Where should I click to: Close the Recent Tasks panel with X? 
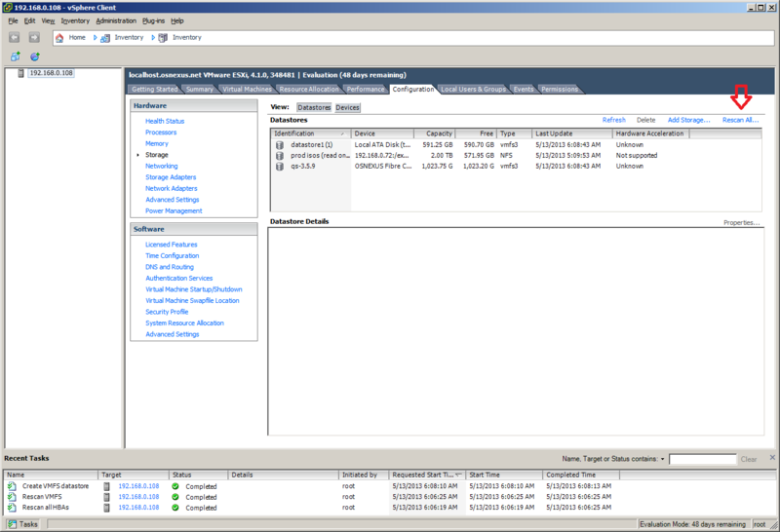(772, 457)
